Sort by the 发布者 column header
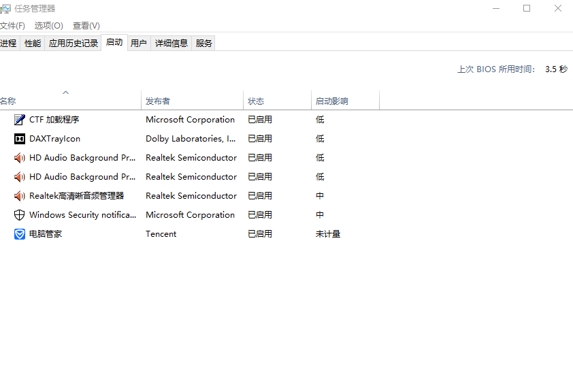Screen dimensions: 573x392 pos(192,101)
